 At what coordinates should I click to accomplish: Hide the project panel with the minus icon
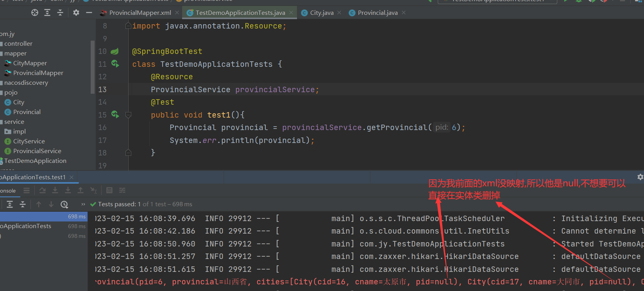[x=89, y=12]
